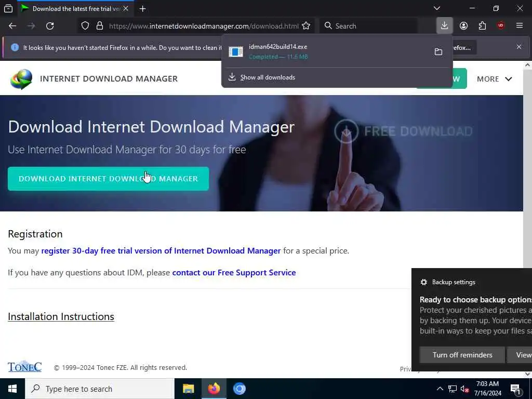Viewport: 532px width, 399px height.
Task: Go back to previous page
Action: 12,26
